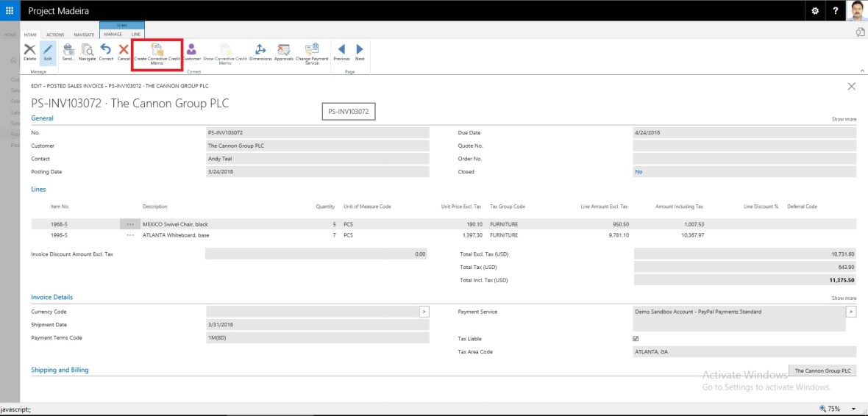Expand the Payment Service lookup arrow
This screenshot has width=868, height=416.
[x=851, y=312]
